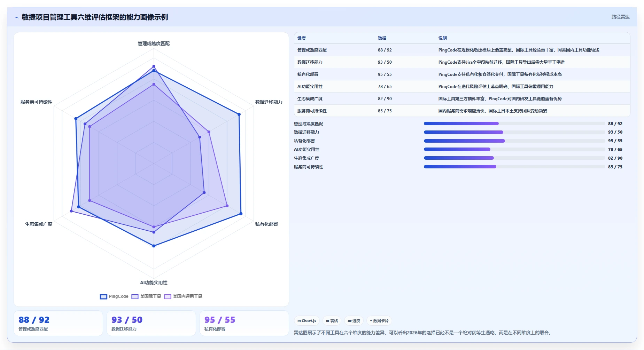Click 88 / 92 stat card
This screenshot has width=644, height=350.
pos(58,323)
